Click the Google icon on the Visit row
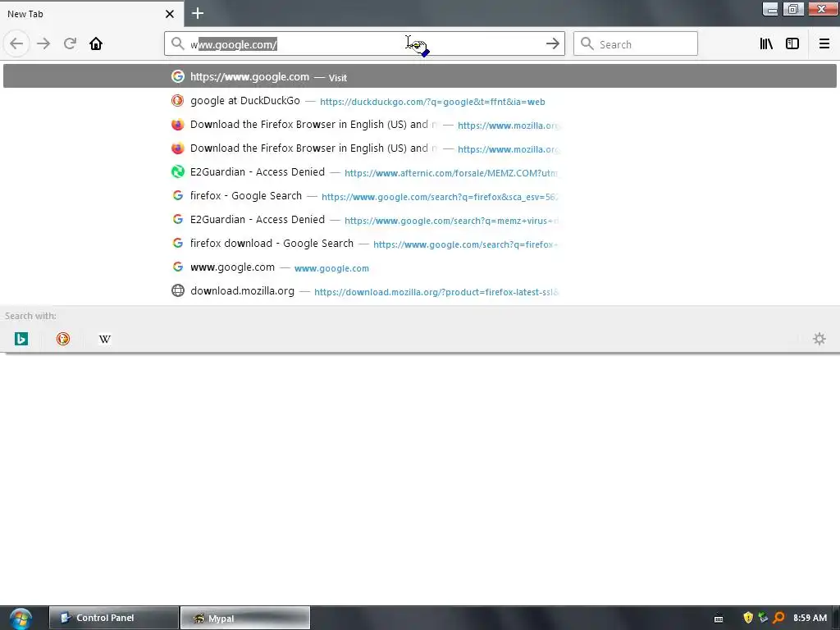Screen dimensions: 840x630 (177, 76)
